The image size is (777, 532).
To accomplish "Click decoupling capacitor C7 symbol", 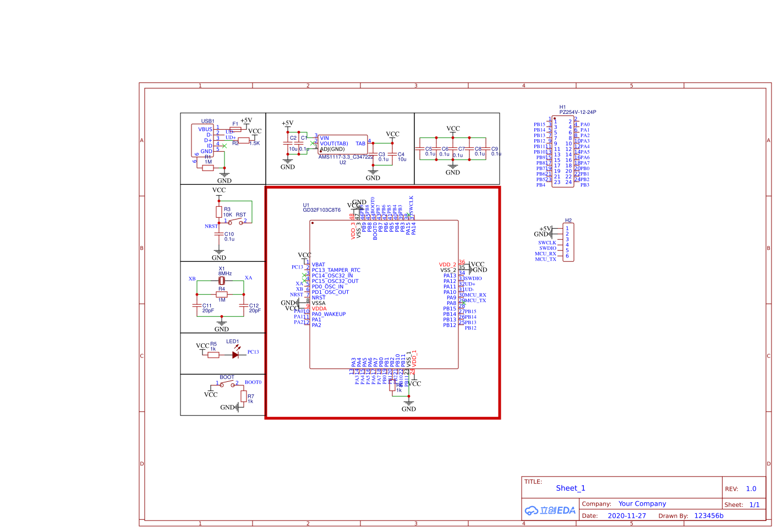I will tap(453, 149).
